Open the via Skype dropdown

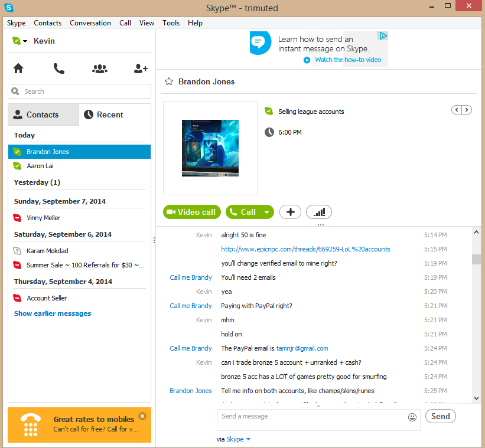pyautogui.click(x=238, y=439)
